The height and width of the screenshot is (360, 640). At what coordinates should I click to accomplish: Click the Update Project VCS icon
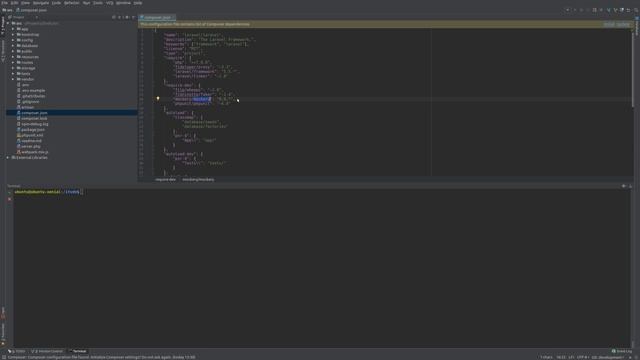(x=608, y=10)
